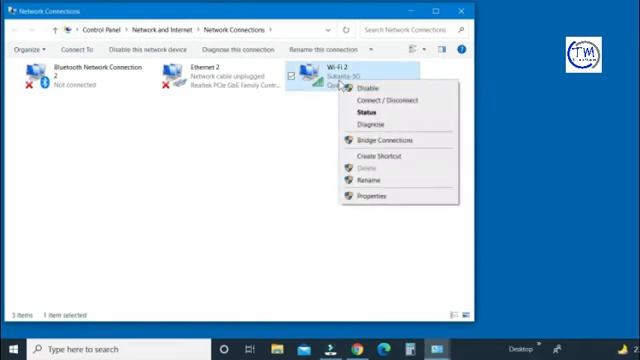Choose Create Shortcut in context menu
This screenshot has height=360, width=640.
(x=400, y=156)
